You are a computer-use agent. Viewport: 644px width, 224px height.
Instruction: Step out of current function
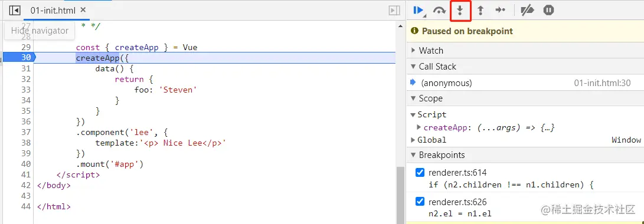(x=480, y=10)
